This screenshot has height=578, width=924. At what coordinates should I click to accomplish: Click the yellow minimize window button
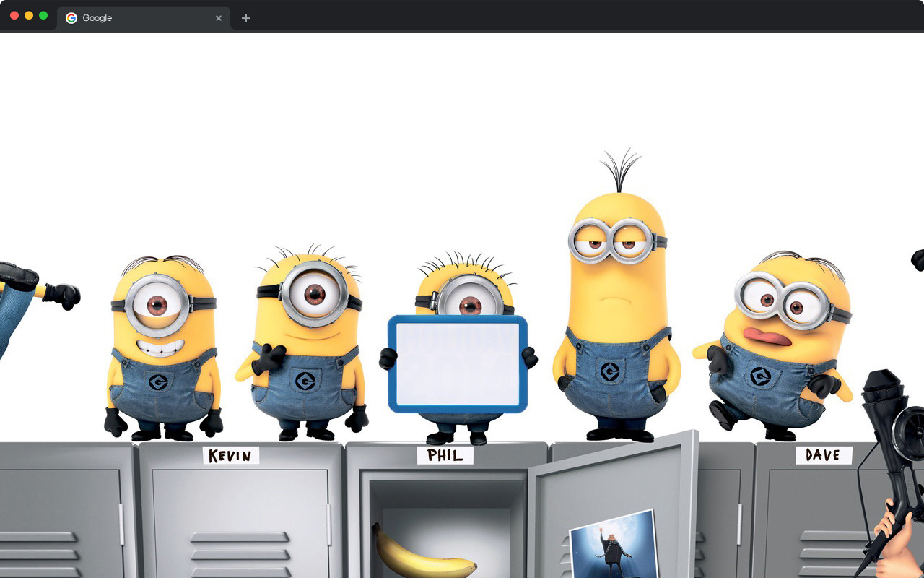coord(29,15)
